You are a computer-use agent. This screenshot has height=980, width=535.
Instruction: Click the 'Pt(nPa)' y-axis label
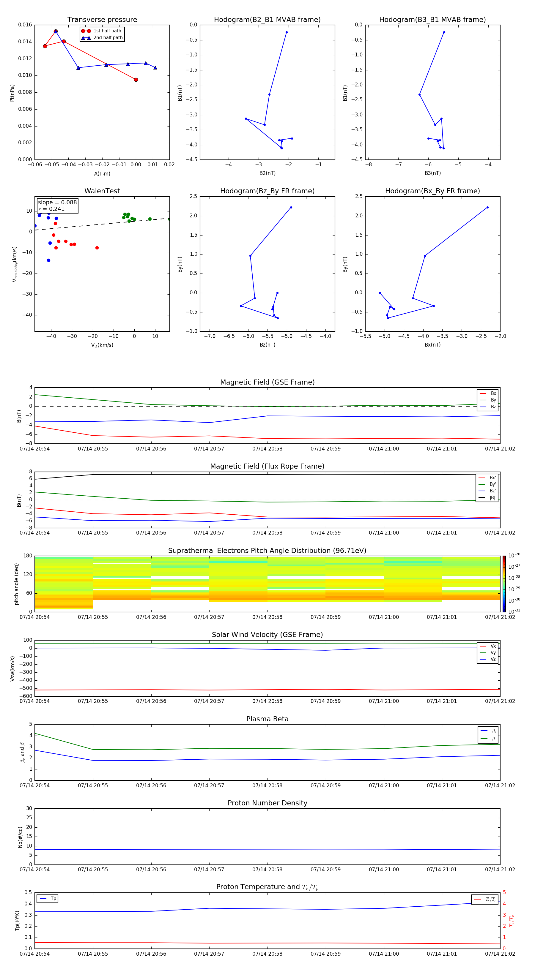point(12,92)
